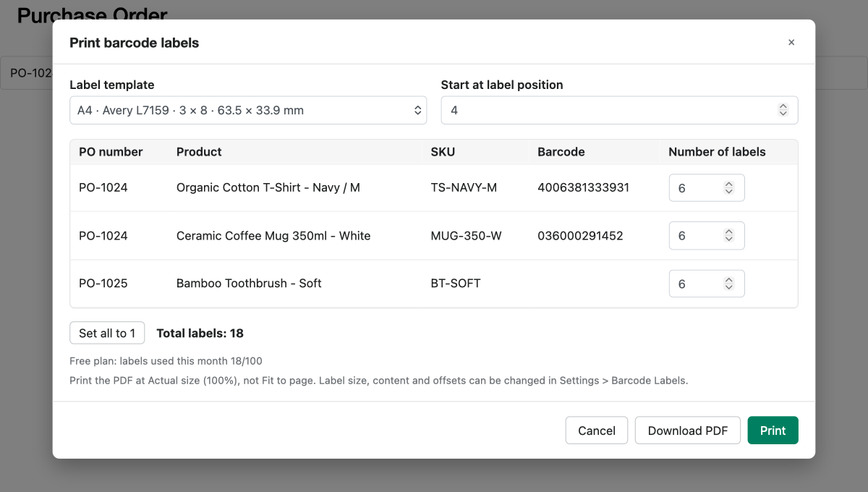Select the Organic Cotton T-Shirt - Navy / M cell
The height and width of the screenshot is (492, 868).
[268, 187]
